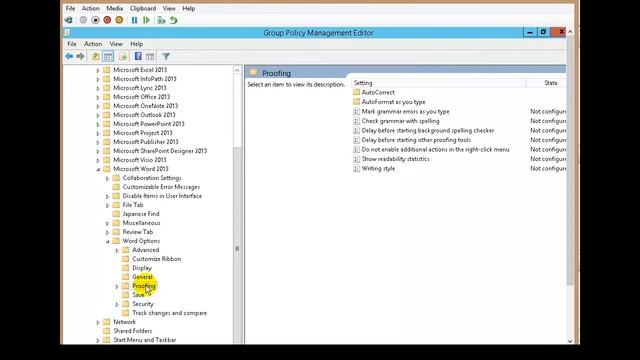Select the Writing style setting
Image resolution: width=640 pixels, height=360 pixels.
(x=378, y=169)
